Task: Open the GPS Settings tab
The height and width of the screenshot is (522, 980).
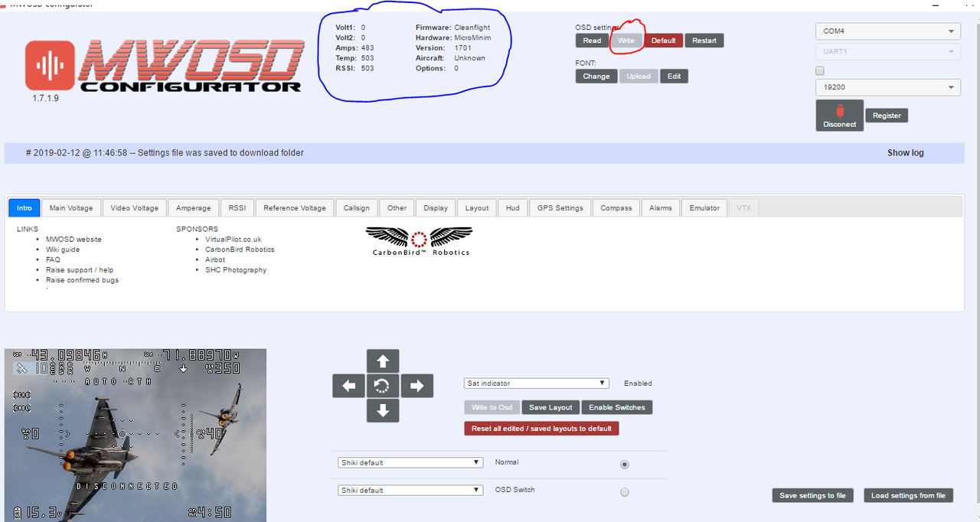Action: pyautogui.click(x=560, y=207)
